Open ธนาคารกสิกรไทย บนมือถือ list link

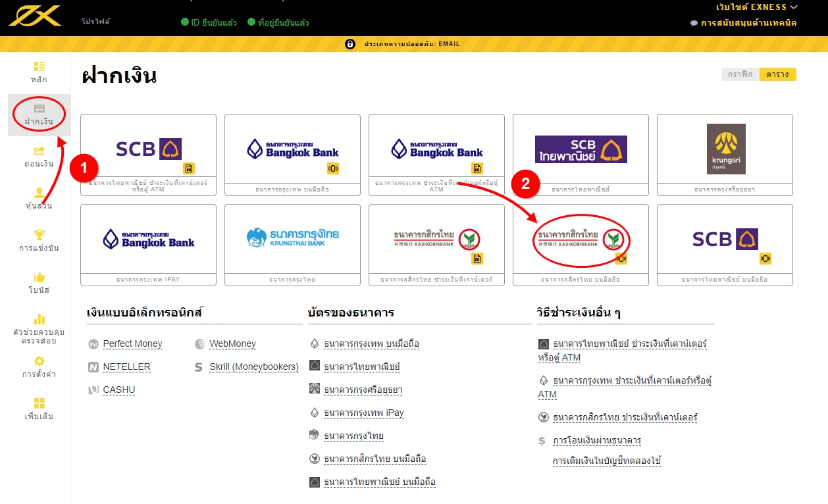[x=375, y=459]
